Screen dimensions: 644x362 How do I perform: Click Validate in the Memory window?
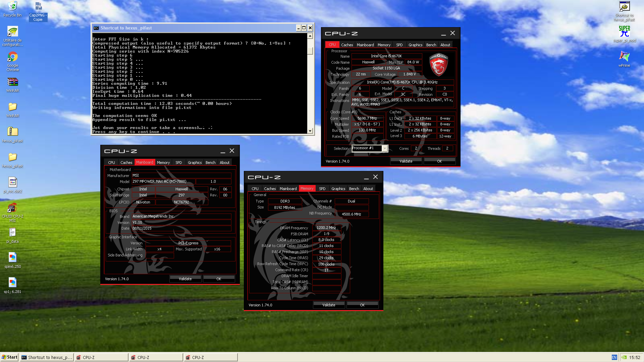329,305
